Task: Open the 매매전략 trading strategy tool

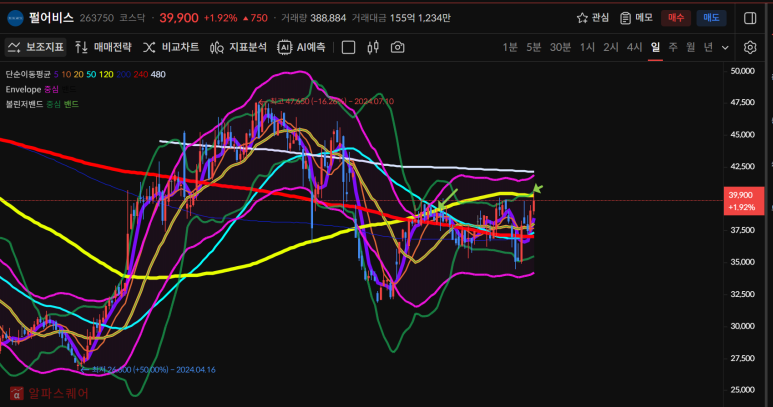Action: tap(103, 47)
